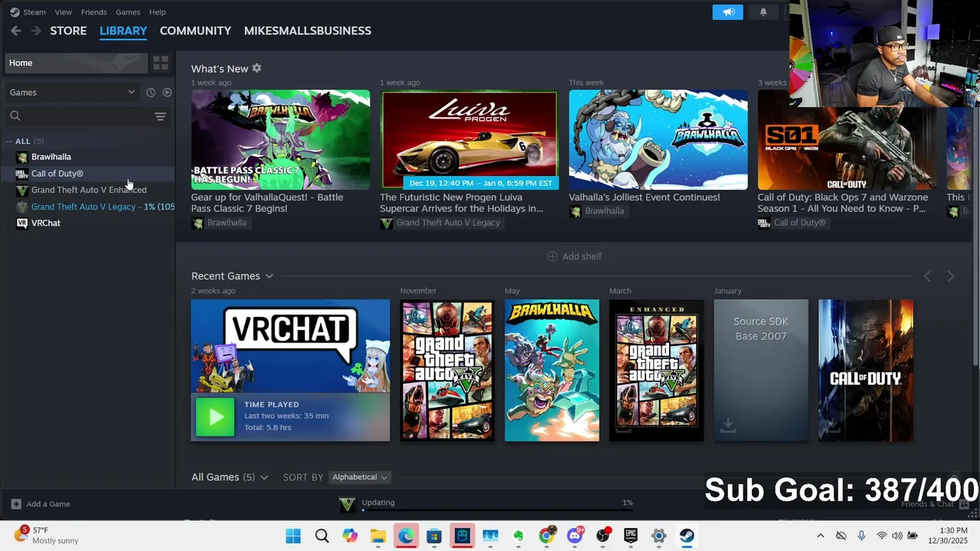980x551 pixels.
Task: Switch to the COMMUNITY tab
Action: click(x=195, y=31)
